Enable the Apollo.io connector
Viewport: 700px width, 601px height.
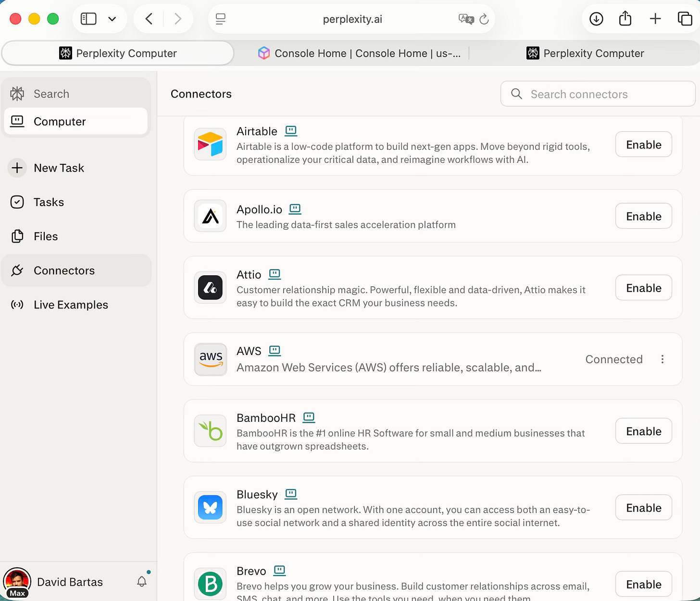[x=643, y=216]
